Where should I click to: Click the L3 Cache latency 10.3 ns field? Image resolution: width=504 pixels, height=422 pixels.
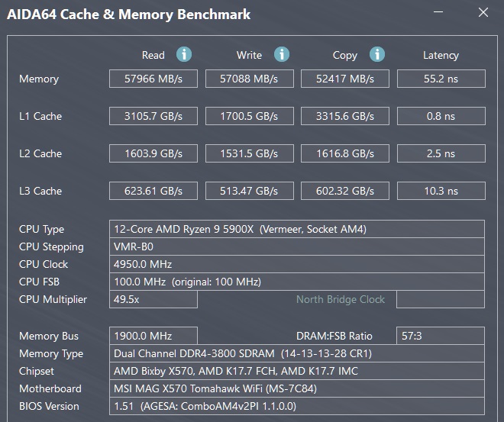(x=441, y=191)
